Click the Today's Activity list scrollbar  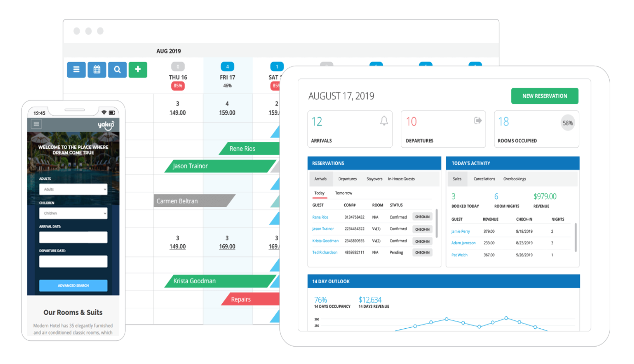tap(575, 237)
